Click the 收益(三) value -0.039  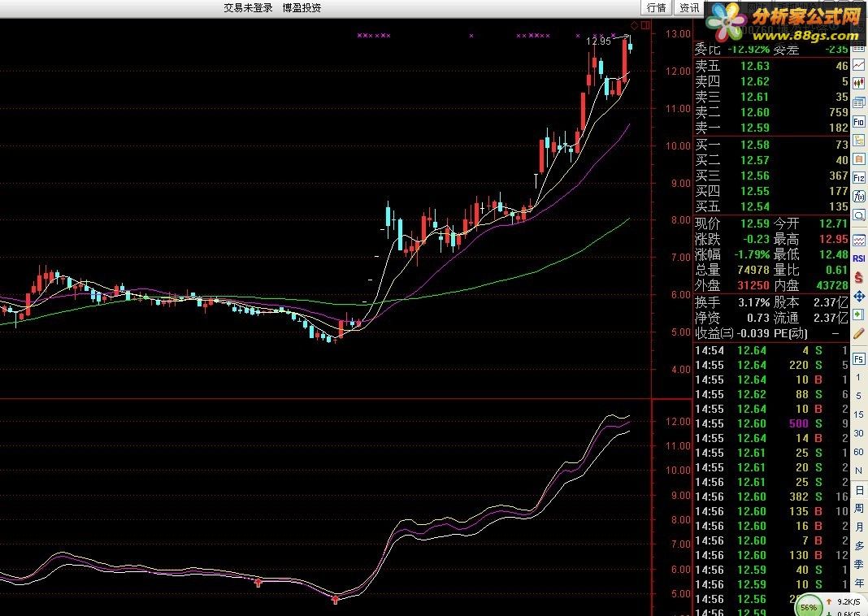753,333
